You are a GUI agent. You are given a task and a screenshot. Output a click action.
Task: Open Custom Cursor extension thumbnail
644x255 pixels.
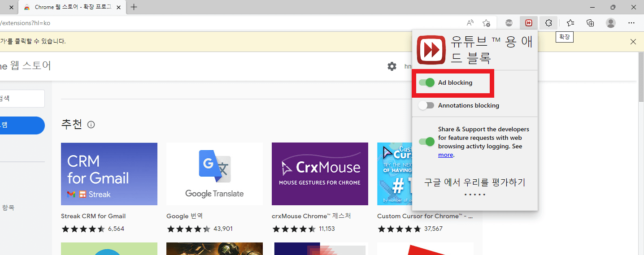394,174
